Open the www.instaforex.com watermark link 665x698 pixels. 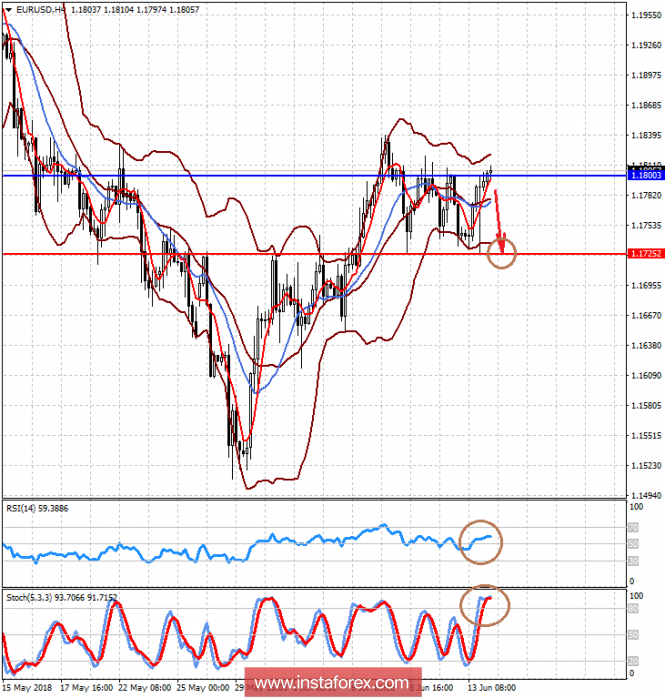331,684
